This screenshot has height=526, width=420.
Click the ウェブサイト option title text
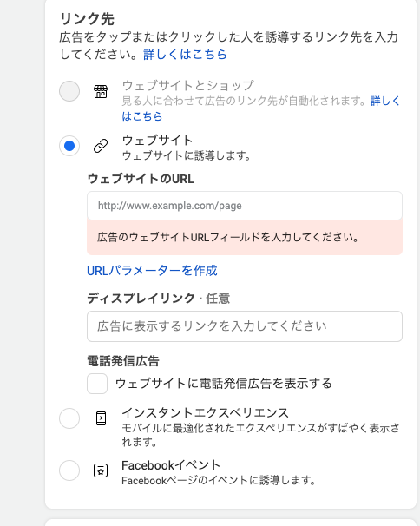pyautogui.click(x=157, y=141)
